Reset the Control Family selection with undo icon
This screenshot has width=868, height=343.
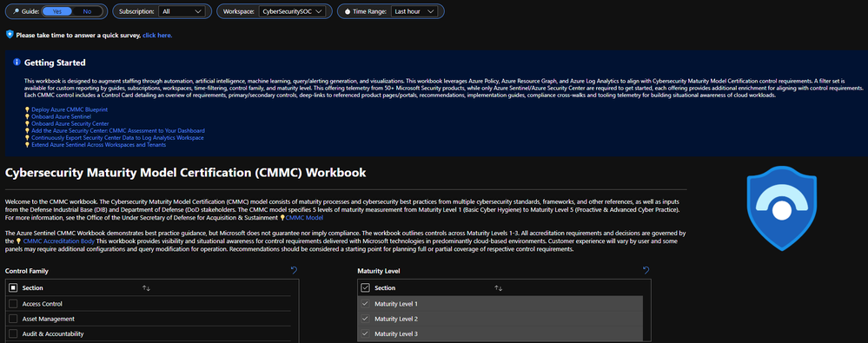point(294,271)
